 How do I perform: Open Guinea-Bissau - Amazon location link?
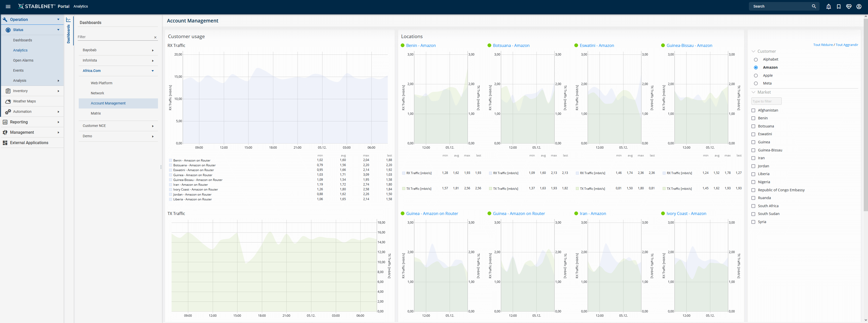tap(689, 45)
